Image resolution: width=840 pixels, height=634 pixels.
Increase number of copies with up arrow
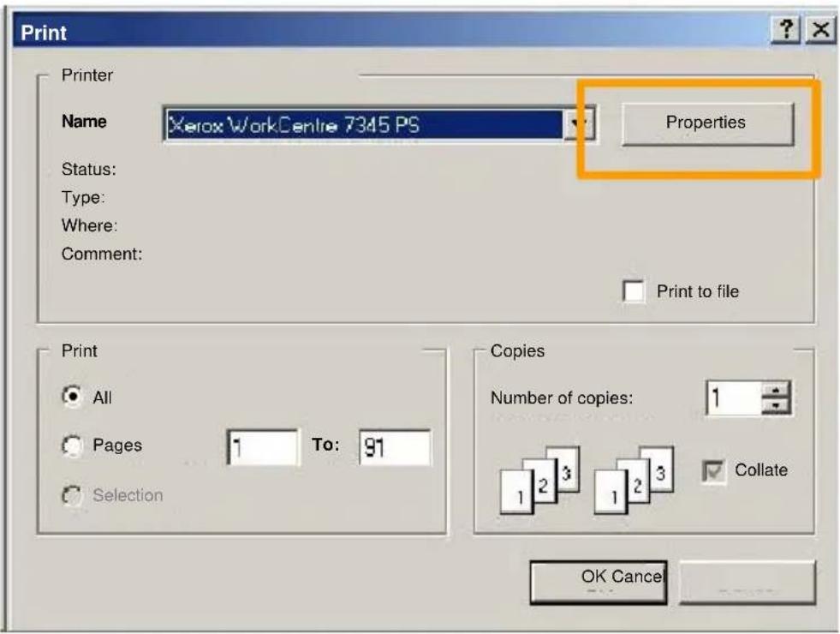pos(777,389)
